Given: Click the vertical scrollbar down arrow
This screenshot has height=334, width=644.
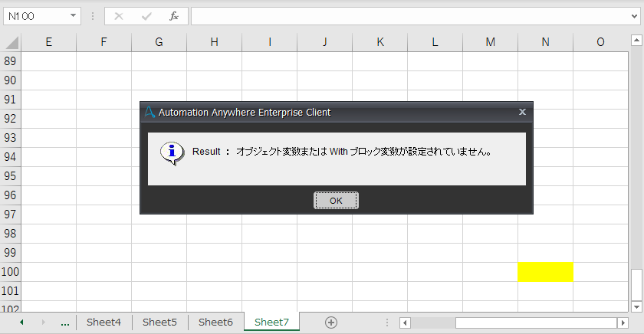Looking at the screenshot, I should pos(636,306).
